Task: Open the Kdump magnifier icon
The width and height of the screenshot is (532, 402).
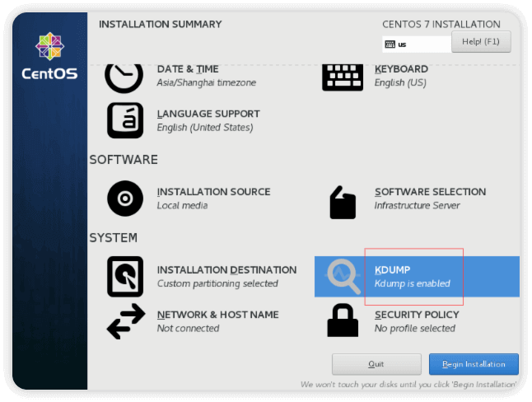Action: tap(343, 277)
